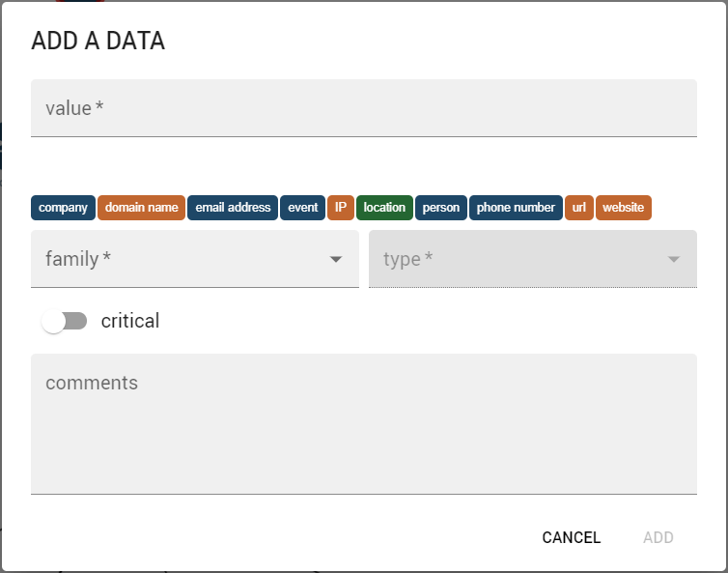
Task: Click the value input field
Action: 364,108
